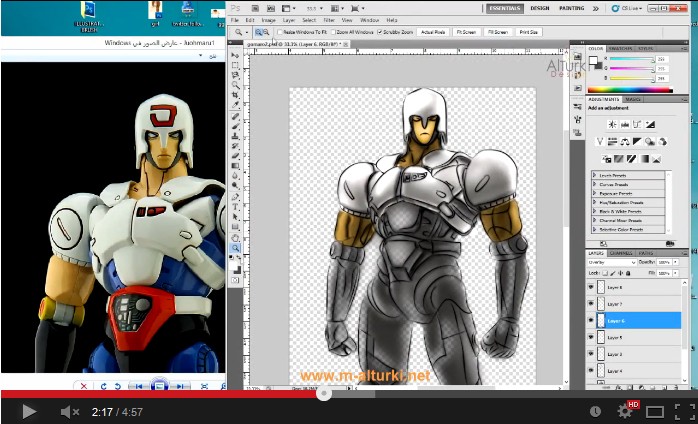Select the Quick Selection tool
Screen dimensions: 698x424
[x=235, y=85]
